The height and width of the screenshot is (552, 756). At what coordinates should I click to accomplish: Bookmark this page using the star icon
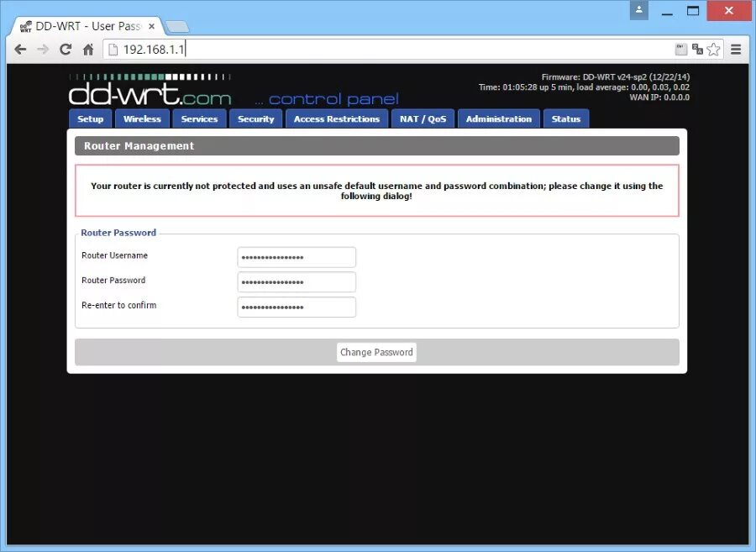coord(713,49)
